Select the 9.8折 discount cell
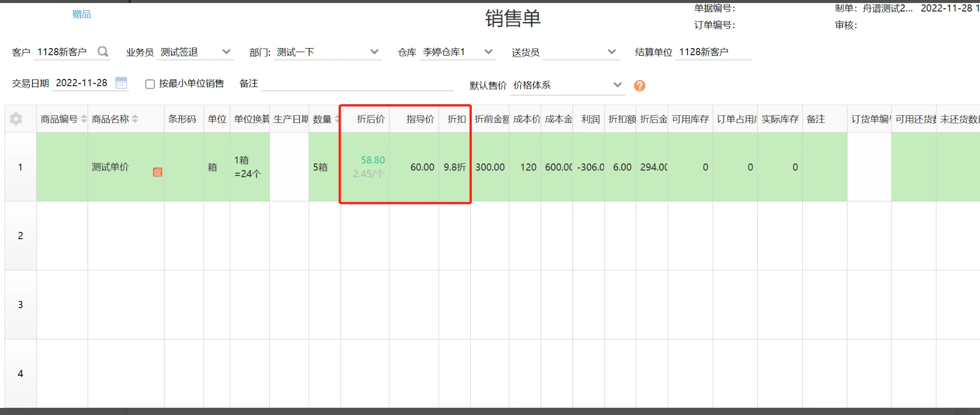The width and height of the screenshot is (980, 415). click(455, 167)
